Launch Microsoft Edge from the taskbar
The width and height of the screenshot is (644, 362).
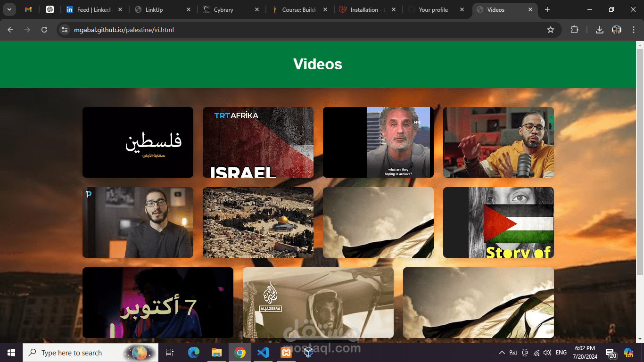pyautogui.click(x=194, y=353)
